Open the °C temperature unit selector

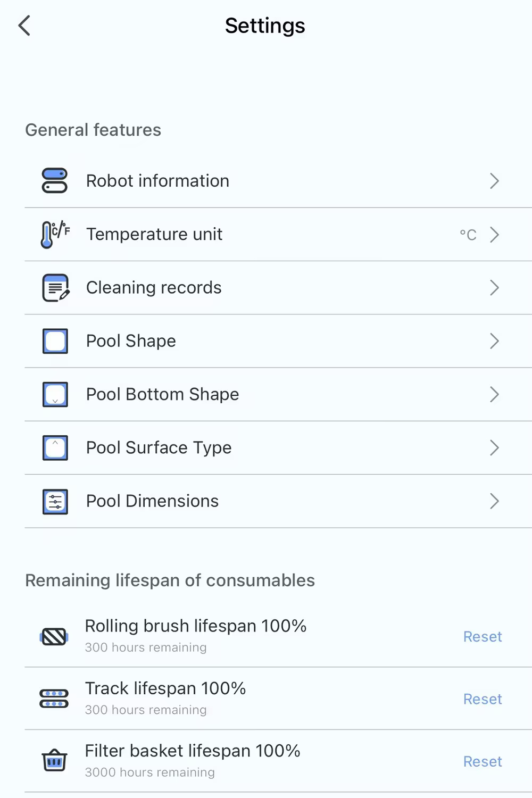[x=468, y=235]
